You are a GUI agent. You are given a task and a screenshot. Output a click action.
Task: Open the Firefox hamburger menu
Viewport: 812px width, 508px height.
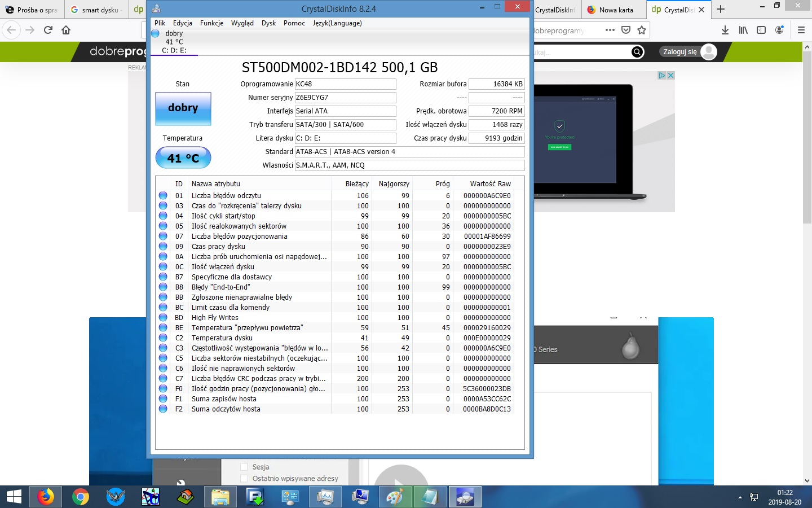tap(801, 30)
